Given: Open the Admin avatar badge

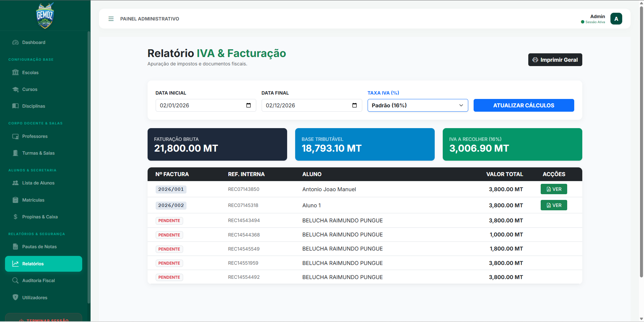Looking at the screenshot, I should click(x=616, y=19).
